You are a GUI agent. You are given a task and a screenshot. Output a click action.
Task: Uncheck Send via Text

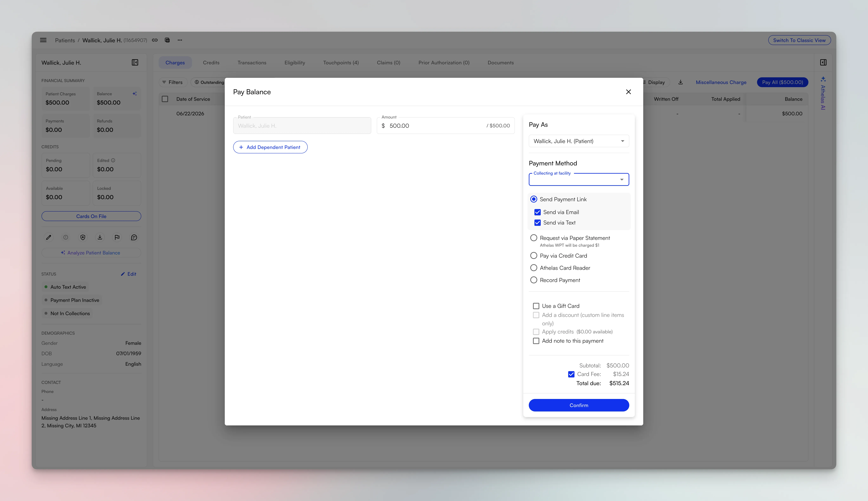538,223
